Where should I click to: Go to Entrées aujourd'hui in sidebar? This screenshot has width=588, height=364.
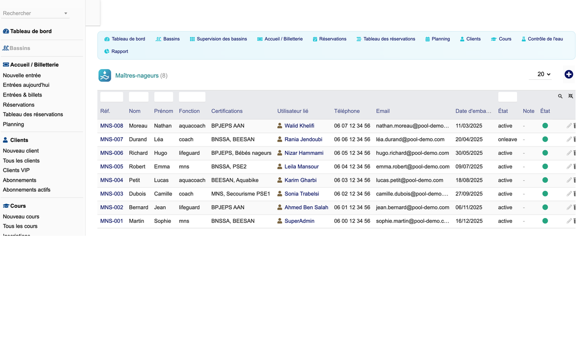(26, 85)
